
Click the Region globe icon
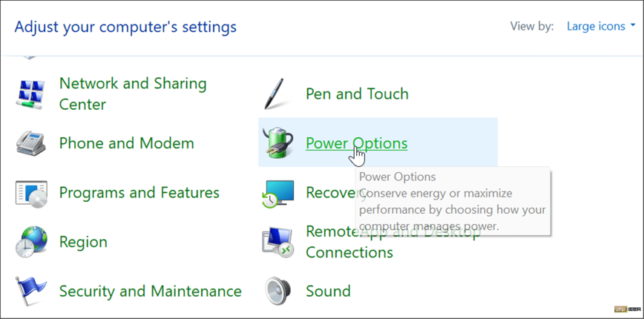(x=31, y=242)
